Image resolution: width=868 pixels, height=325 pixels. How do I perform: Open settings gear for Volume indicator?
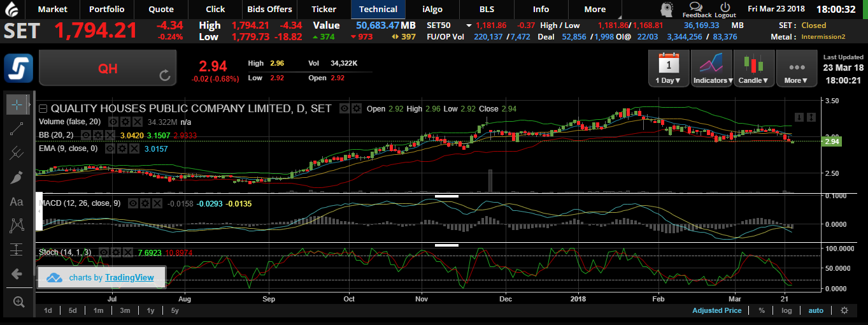[125, 121]
